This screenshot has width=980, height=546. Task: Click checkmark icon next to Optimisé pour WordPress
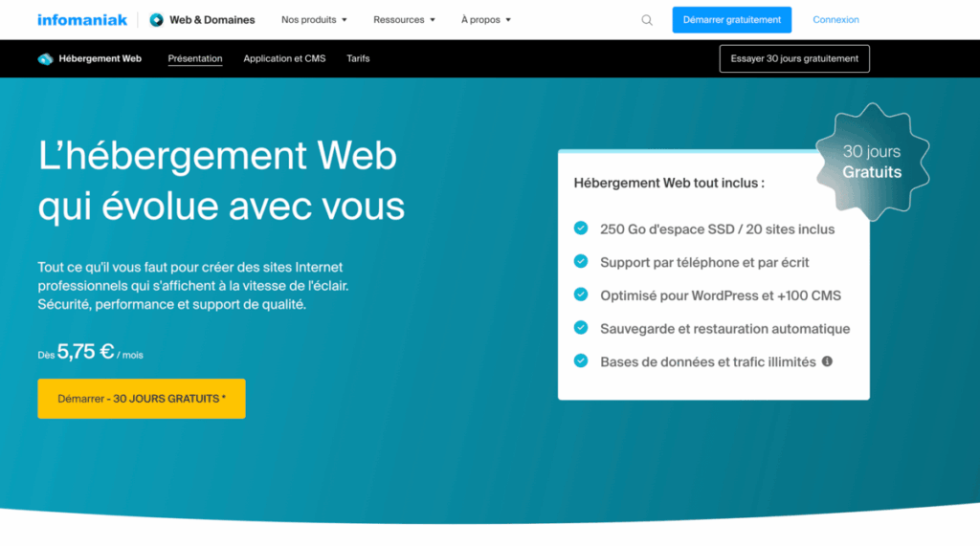pos(581,295)
